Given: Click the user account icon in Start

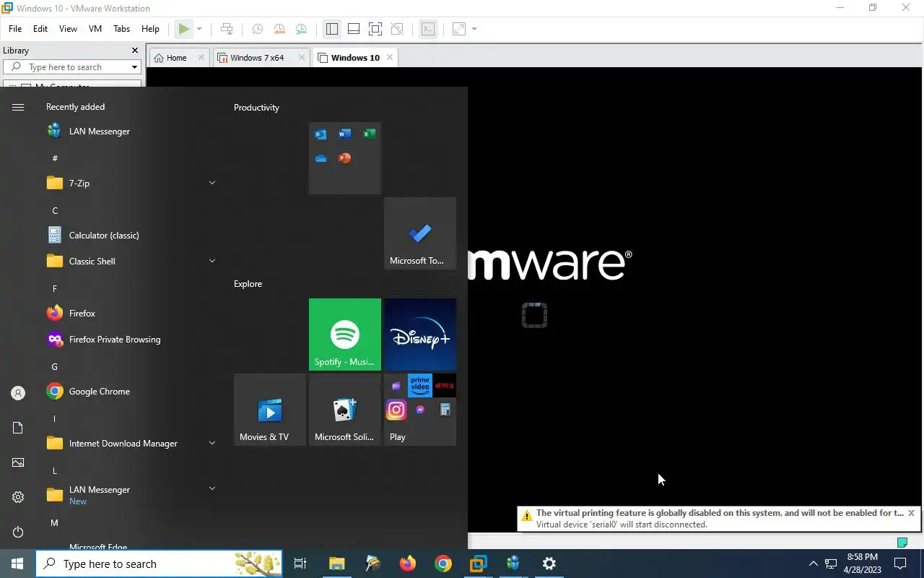Looking at the screenshot, I should pyautogui.click(x=18, y=393).
